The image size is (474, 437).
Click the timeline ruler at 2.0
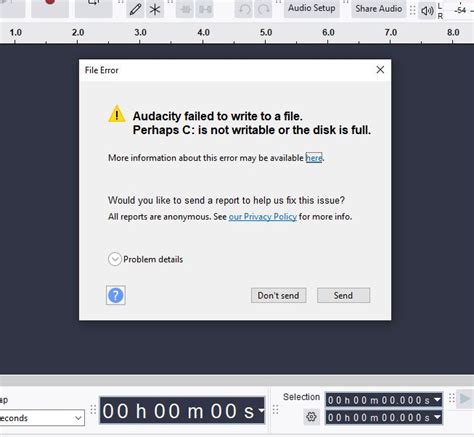click(78, 33)
